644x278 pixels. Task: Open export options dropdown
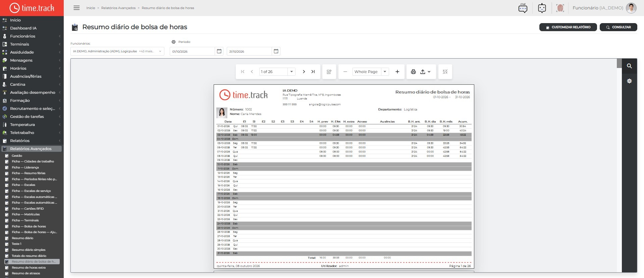(425, 72)
